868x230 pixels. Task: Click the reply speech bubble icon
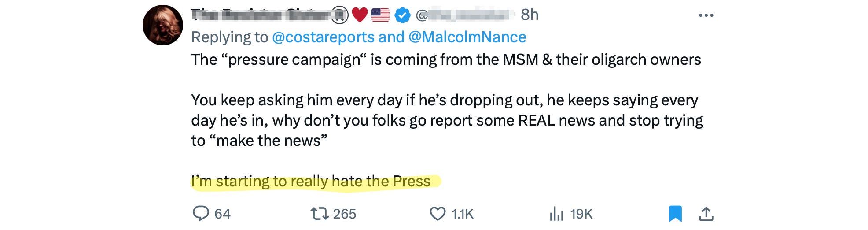(x=201, y=213)
